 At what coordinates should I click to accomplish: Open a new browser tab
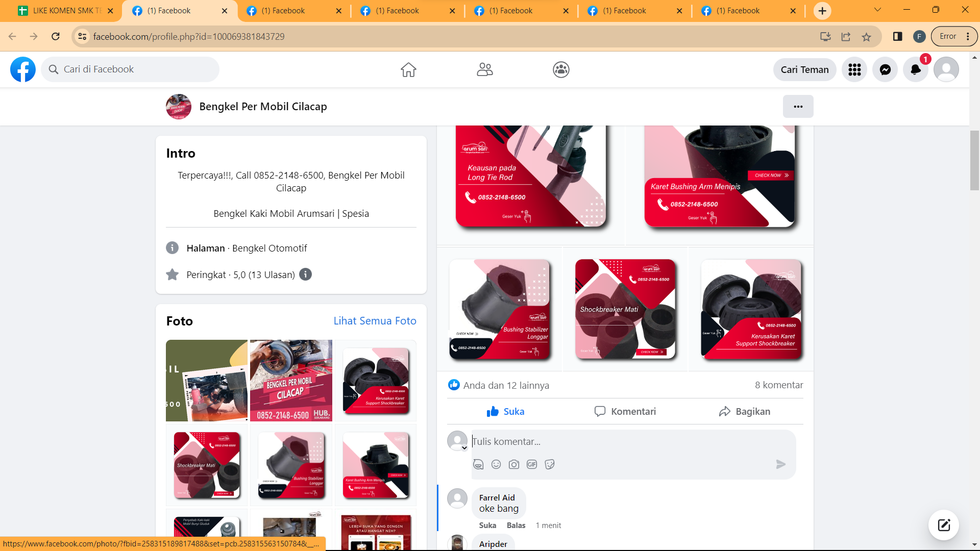point(822,11)
